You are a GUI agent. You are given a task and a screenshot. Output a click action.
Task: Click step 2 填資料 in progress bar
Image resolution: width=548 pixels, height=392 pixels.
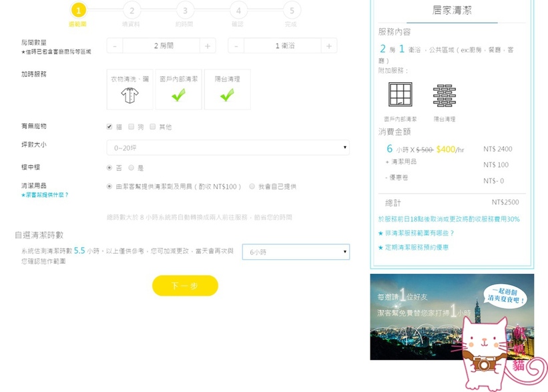coord(131,11)
